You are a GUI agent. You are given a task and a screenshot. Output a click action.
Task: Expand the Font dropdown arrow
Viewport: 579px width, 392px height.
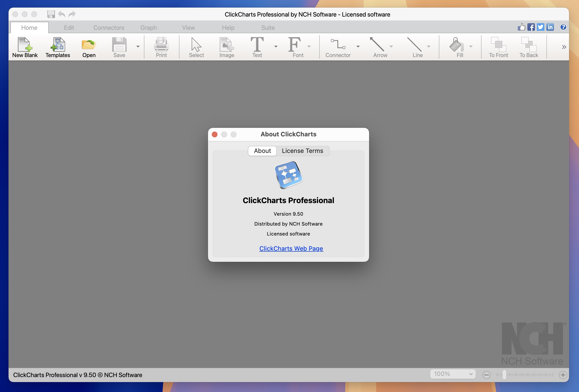point(309,47)
